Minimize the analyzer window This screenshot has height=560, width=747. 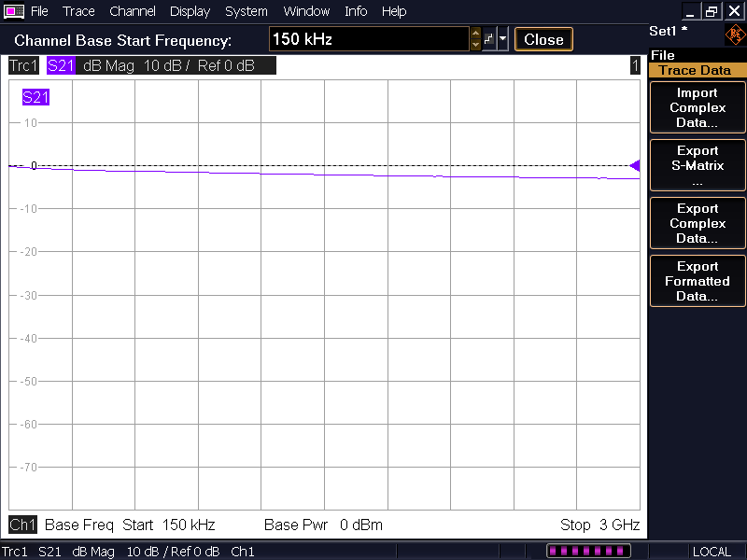691,11
